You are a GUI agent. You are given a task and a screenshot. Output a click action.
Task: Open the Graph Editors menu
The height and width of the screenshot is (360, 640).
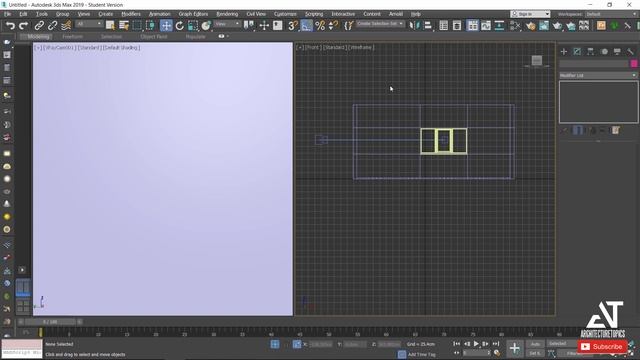(x=193, y=14)
